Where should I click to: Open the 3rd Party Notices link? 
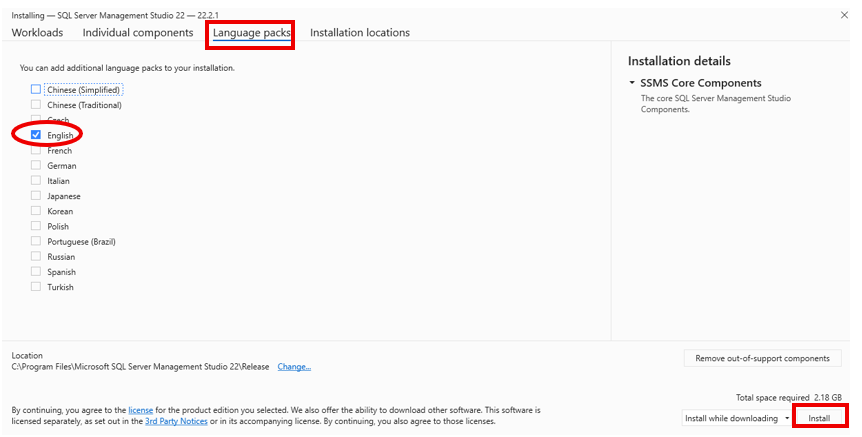point(176,421)
